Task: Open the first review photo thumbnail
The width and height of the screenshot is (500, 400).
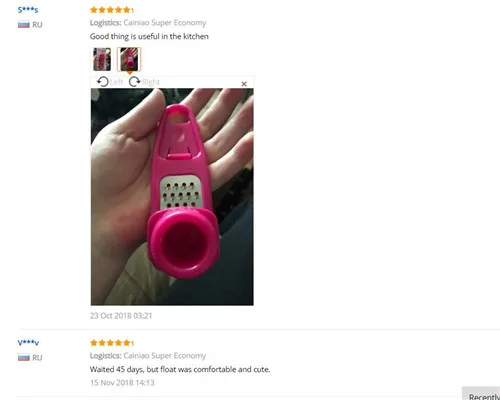Action: [102, 59]
